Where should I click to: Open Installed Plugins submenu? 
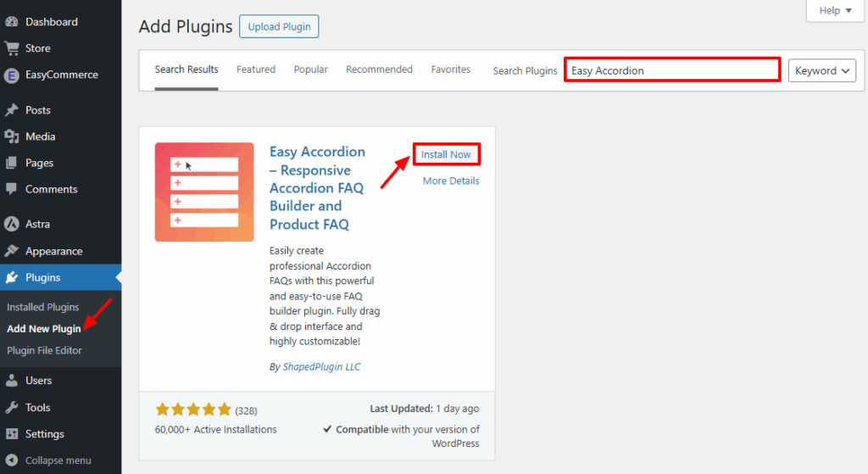coord(42,307)
